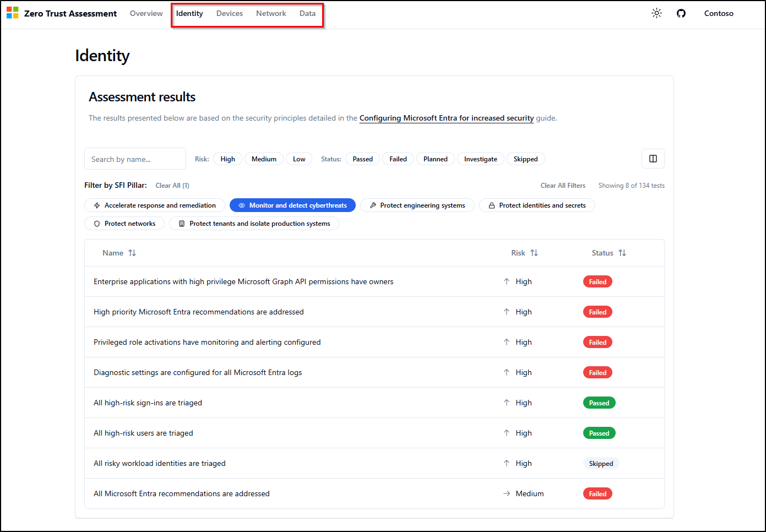
Task: Click Failed badge on Diagnostic settings row
Action: click(x=597, y=372)
